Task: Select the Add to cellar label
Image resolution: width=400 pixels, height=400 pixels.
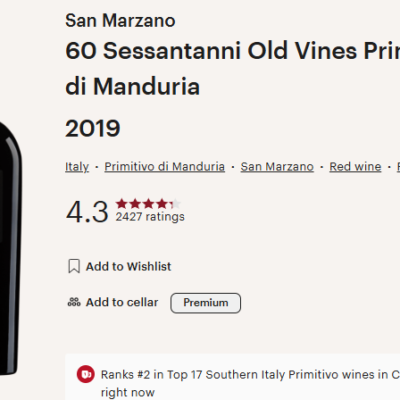Action: [x=122, y=302]
